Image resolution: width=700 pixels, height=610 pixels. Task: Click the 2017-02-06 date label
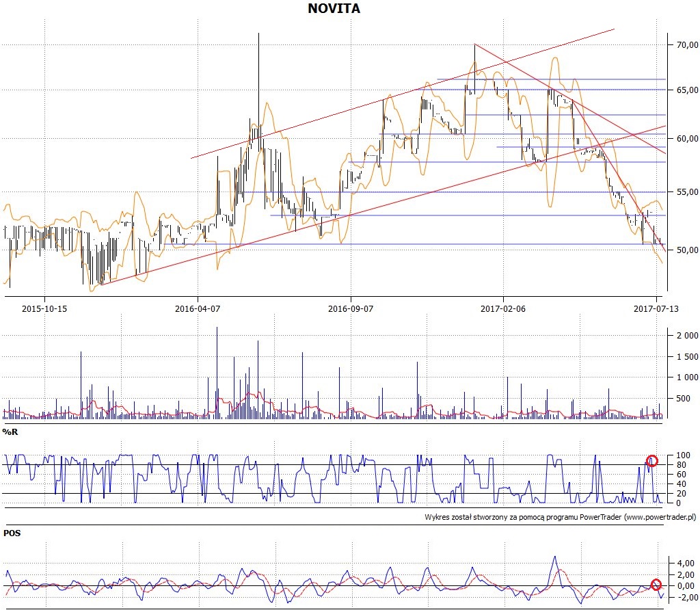[x=503, y=308]
